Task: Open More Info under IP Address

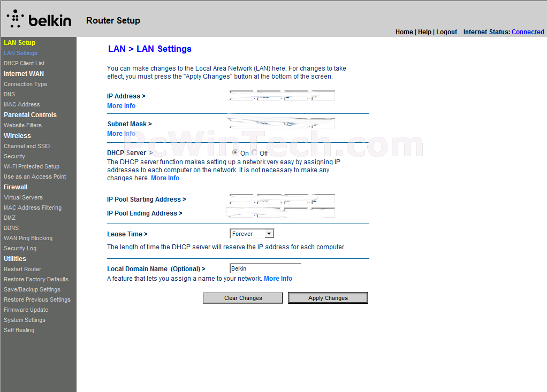Action: tap(121, 105)
